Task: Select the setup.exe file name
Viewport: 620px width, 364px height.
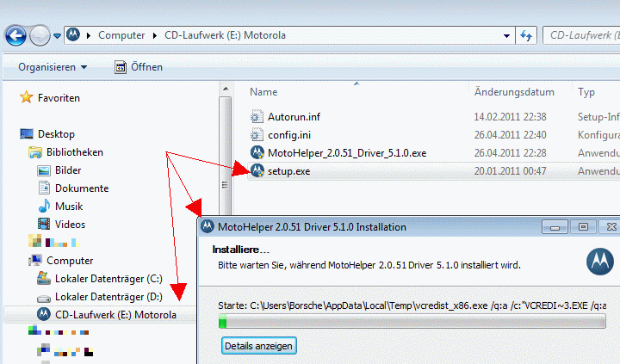Action: pos(289,171)
